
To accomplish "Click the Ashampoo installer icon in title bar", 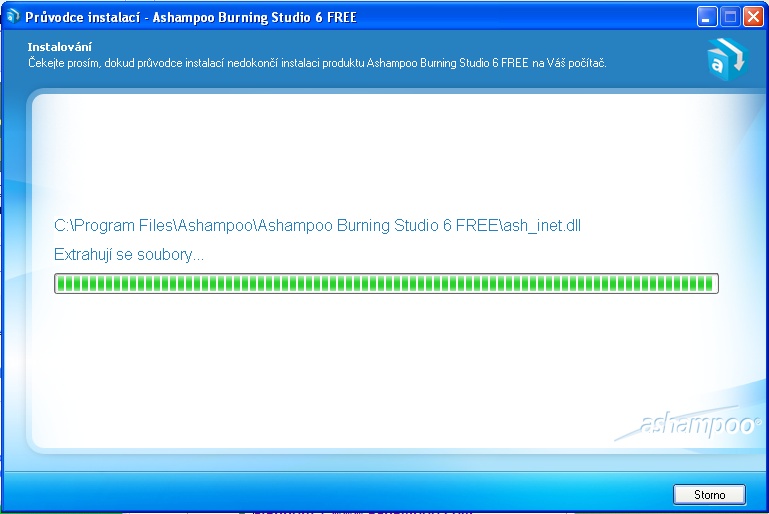I will 13,17.
